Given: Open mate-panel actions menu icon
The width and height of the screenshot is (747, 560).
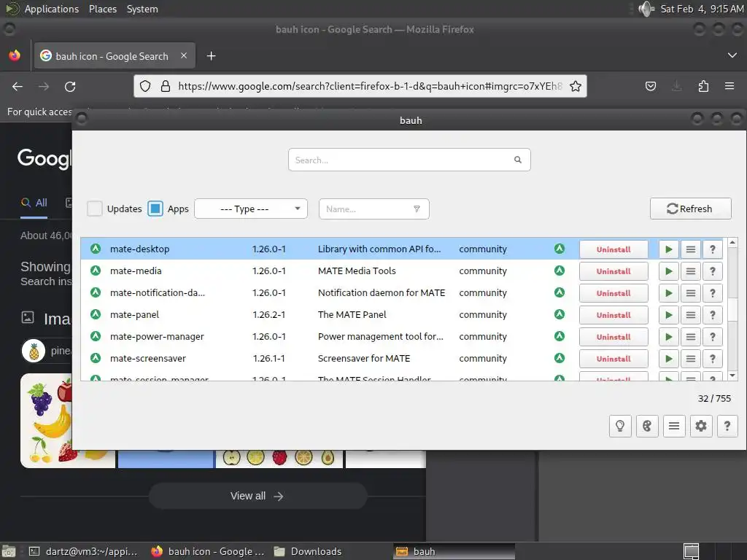Looking at the screenshot, I should tap(690, 315).
